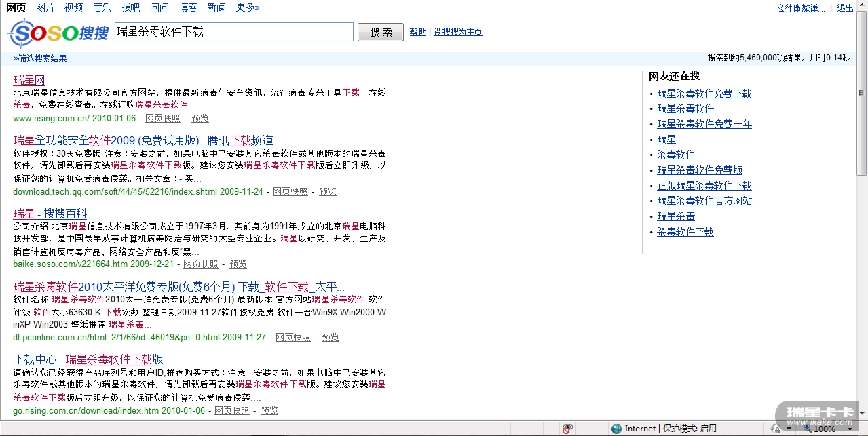Click the www.rising.com.cn/ URL text
This screenshot has width=868, height=436.
52,118
